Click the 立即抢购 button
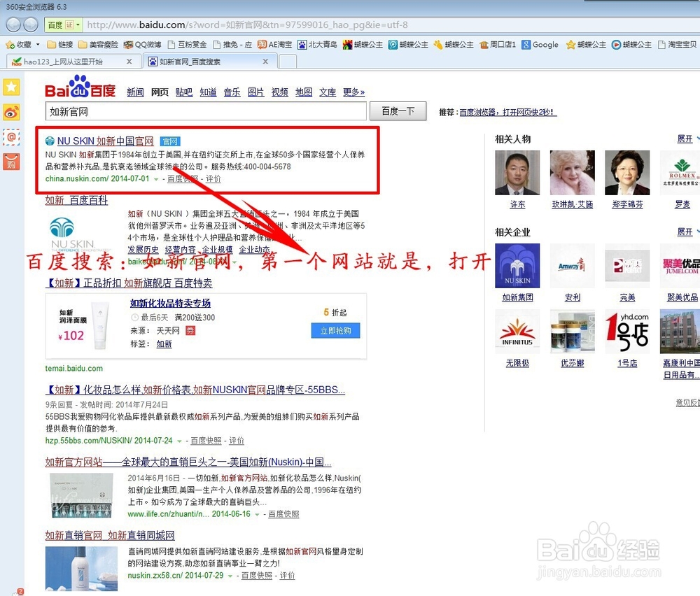This screenshot has height=596, width=700. coord(336,331)
